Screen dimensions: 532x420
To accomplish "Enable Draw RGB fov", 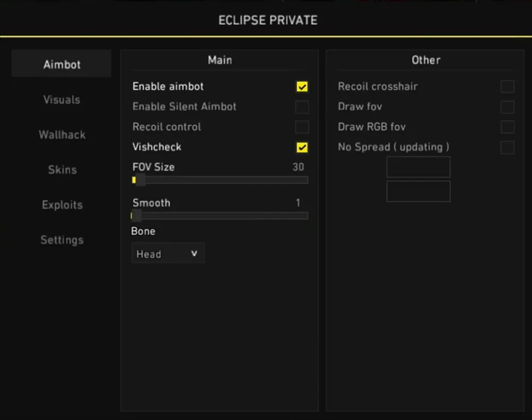I will tap(506, 127).
